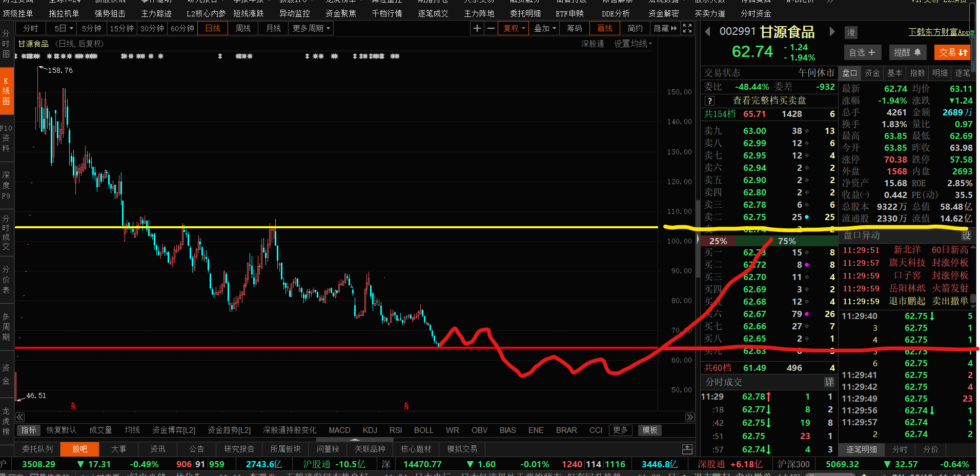Go to the next stock using right arrow
980x476 pixels.
(x=832, y=32)
